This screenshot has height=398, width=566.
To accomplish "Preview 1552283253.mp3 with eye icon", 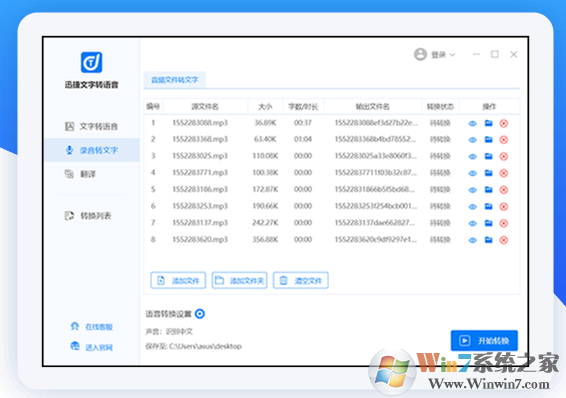I will pyautogui.click(x=473, y=207).
